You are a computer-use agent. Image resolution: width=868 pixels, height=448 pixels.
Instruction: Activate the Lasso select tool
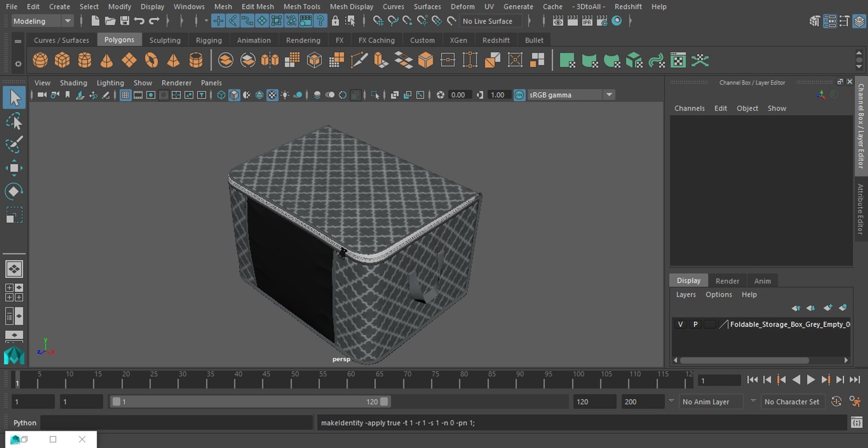(x=14, y=122)
